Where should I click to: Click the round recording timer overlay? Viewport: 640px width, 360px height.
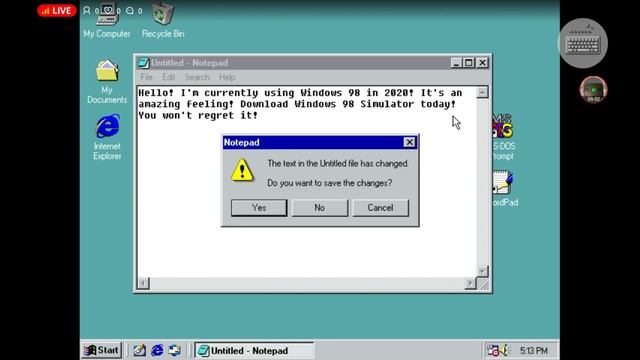593,89
